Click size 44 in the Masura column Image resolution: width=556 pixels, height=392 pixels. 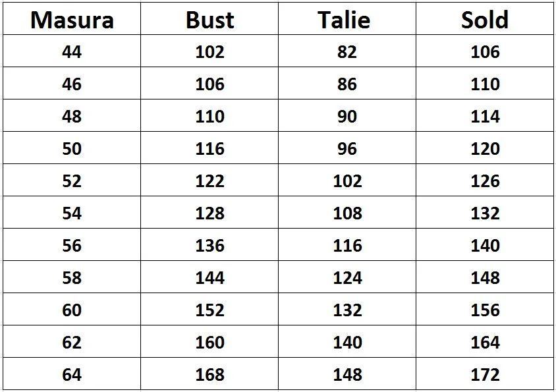coord(72,51)
